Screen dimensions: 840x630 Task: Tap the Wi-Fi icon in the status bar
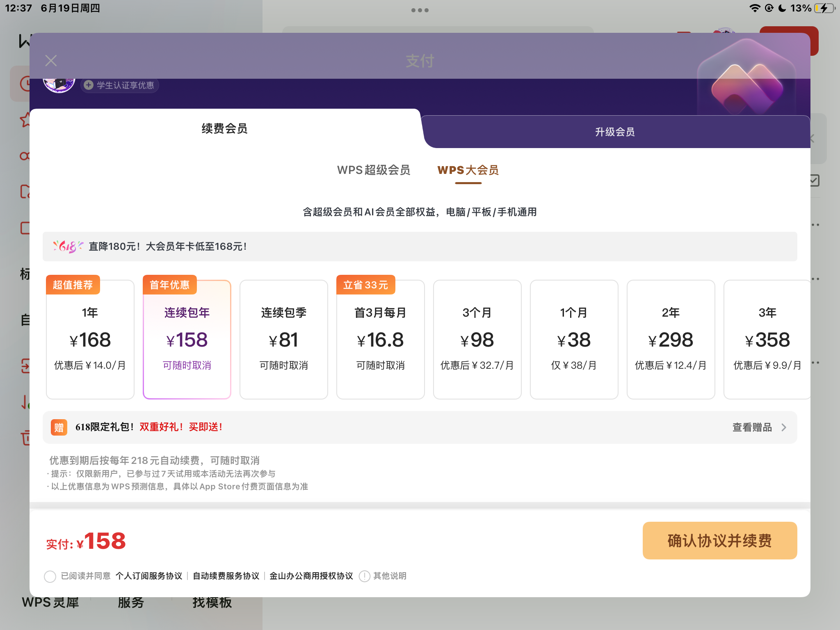coord(755,8)
